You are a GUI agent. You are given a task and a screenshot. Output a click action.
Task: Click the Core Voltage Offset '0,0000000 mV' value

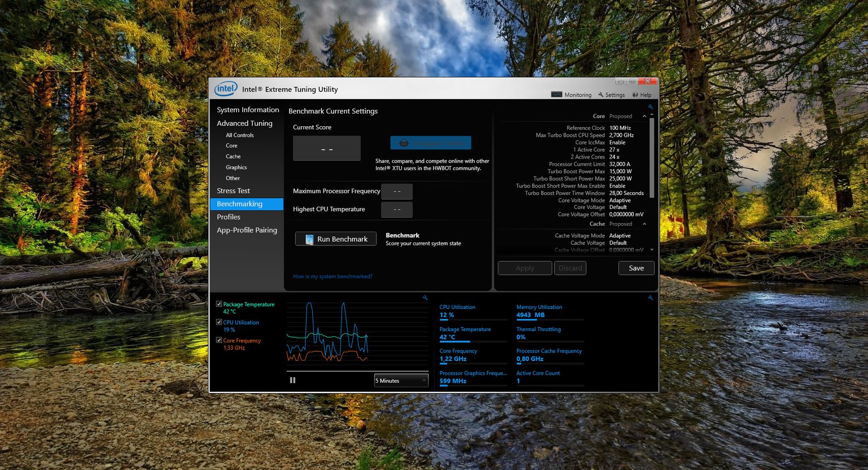(x=626, y=215)
